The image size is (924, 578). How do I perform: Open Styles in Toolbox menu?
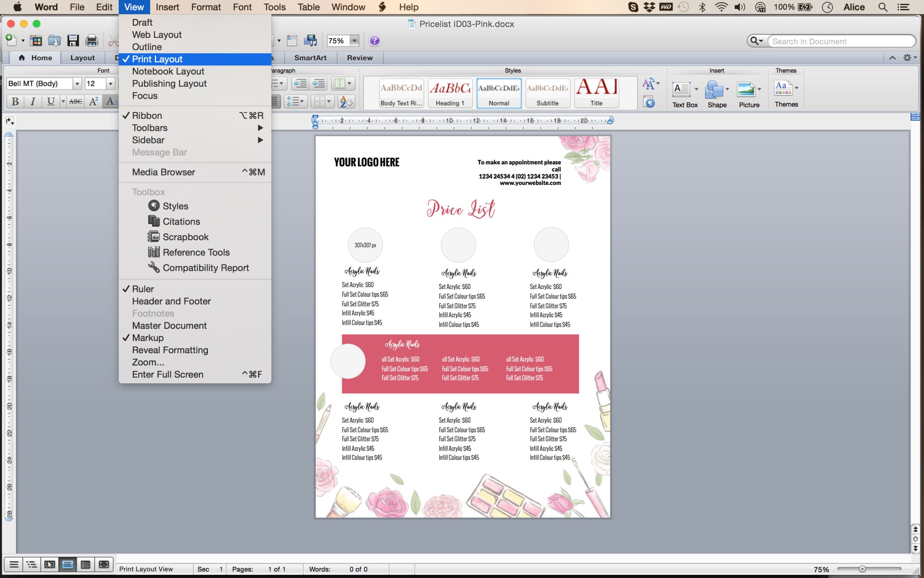[x=195, y=206]
